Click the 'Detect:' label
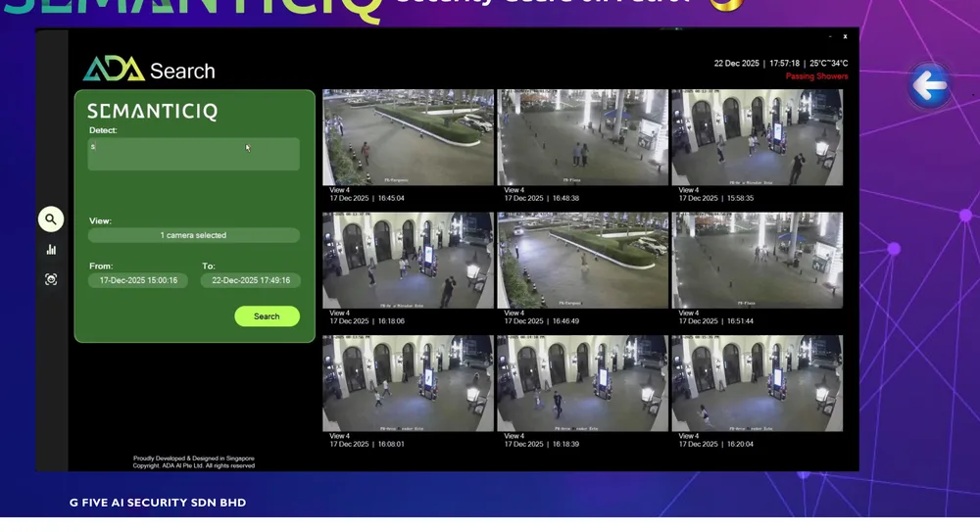The height and width of the screenshot is (532, 980). pyautogui.click(x=103, y=130)
